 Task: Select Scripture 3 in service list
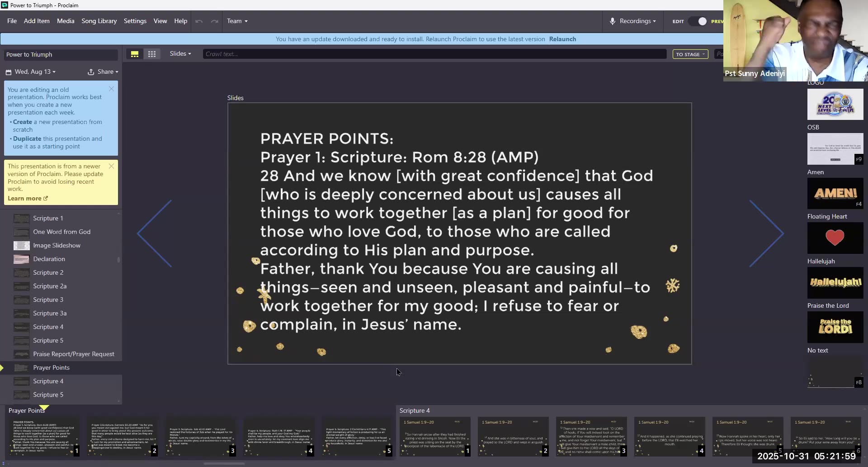click(61, 300)
